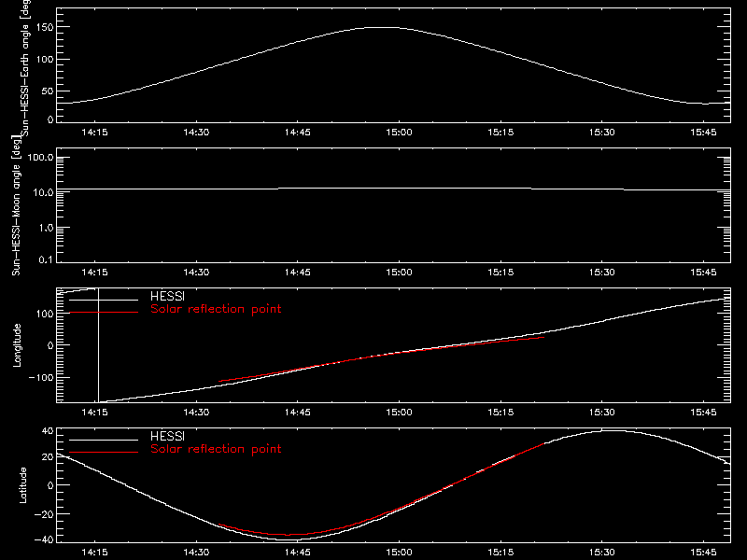Select 15:45 label below Latitude plot
The height and width of the screenshot is (560, 747).
[703, 552]
